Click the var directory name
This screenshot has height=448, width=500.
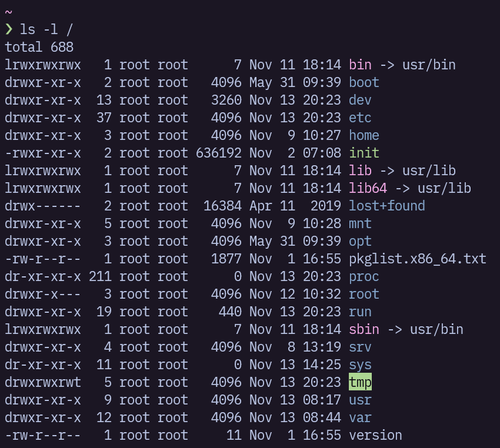[360, 417]
